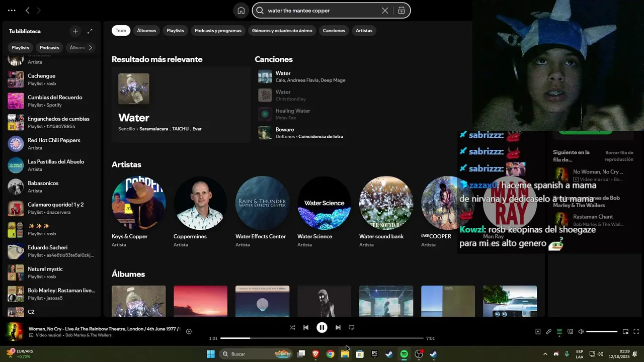Pause the current song
Image resolution: width=644 pixels, height=362 pixels.
pyautogui.click(x=322, y=327)
